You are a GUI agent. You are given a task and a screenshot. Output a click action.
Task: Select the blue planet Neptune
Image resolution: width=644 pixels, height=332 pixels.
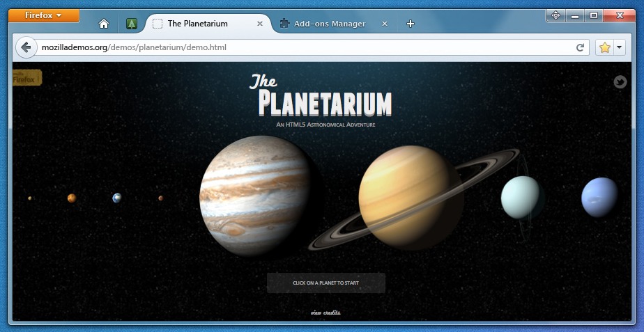599,197
